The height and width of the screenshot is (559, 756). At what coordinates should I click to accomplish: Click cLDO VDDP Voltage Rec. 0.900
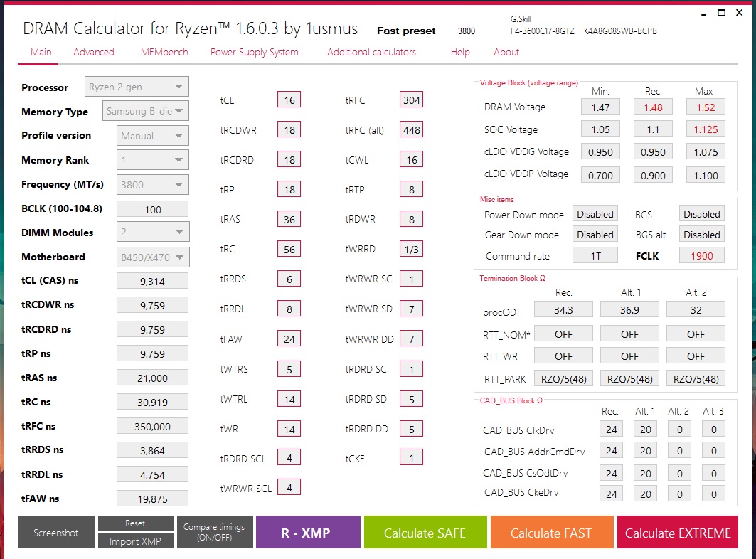(654, 175)
